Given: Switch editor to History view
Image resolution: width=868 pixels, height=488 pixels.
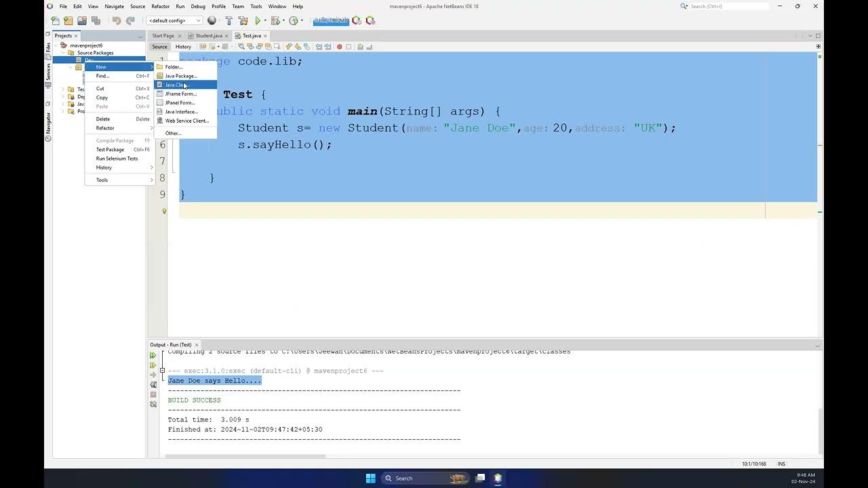Looking at the screenshot, I should tap(183, 47).
